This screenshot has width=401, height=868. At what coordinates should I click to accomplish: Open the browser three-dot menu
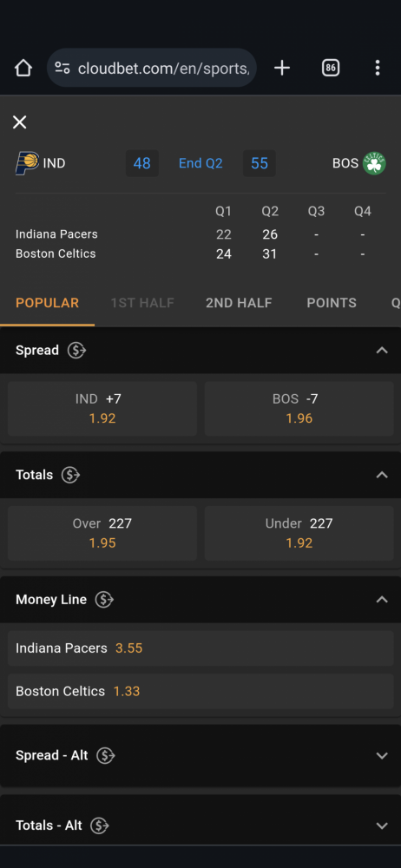tap(378, 68)
